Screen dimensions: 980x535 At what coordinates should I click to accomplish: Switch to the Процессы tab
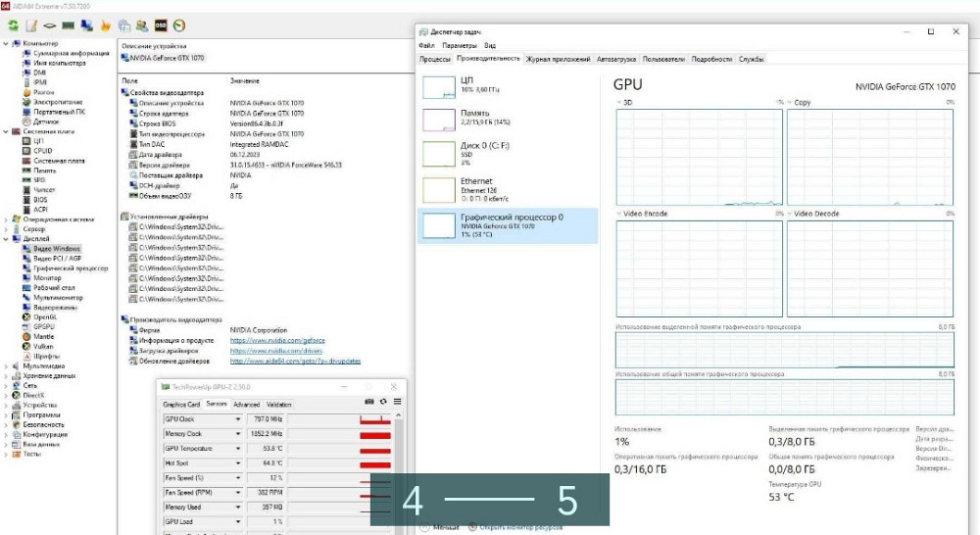pos(434,59)
